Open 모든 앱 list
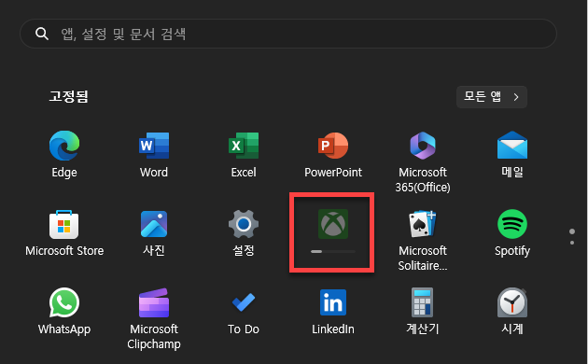Screen dimensions: 588x364 click(x=492, y=97)
